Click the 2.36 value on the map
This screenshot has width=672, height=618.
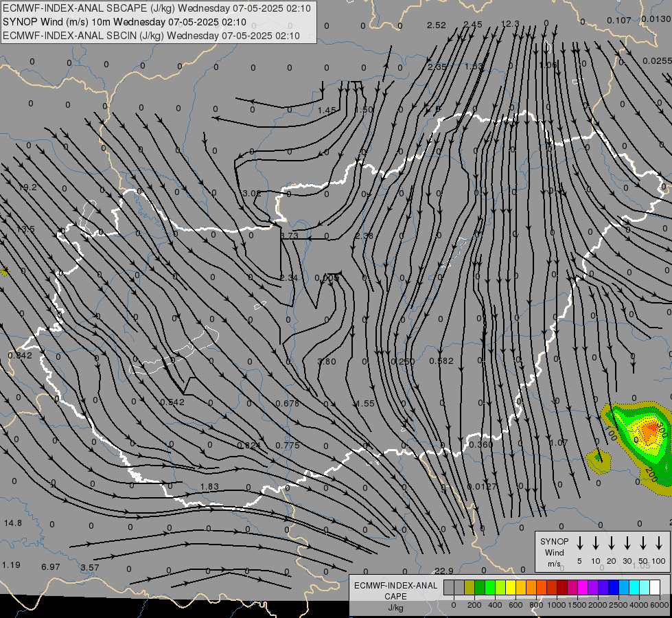tap(364, 236)
